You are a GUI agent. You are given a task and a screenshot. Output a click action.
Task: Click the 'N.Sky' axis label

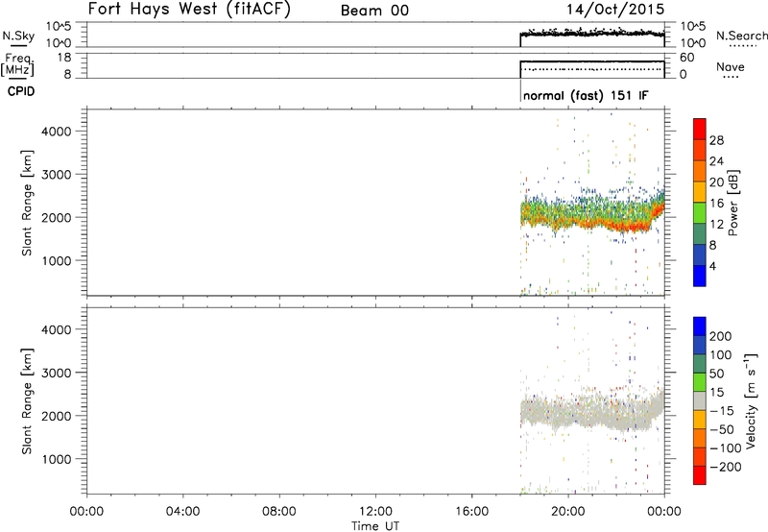(18, 36)
